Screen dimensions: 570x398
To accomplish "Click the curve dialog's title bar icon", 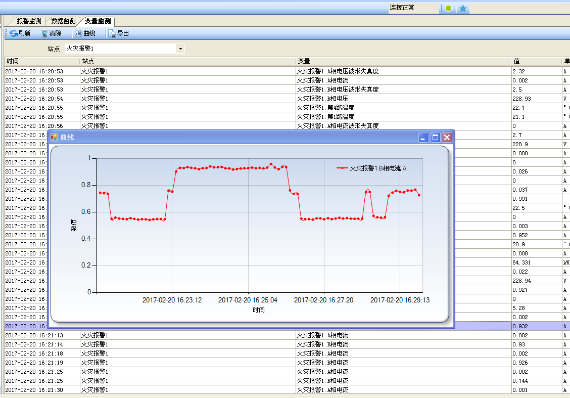I will 54,137.
